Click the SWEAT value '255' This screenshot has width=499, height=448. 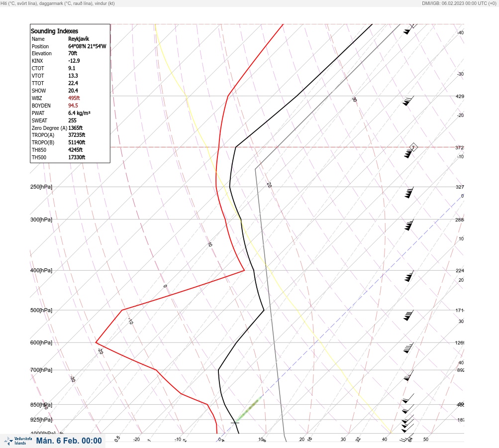coord(72,120)
